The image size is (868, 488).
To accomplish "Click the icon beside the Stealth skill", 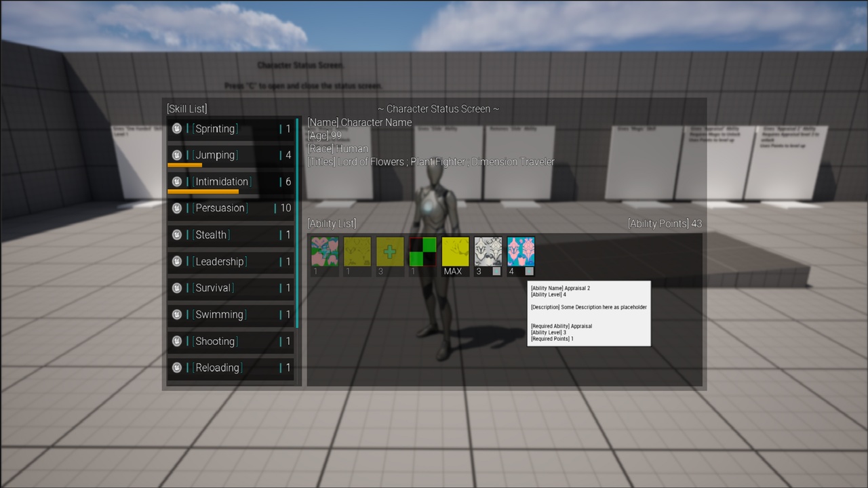I will [x=177, y=235].
